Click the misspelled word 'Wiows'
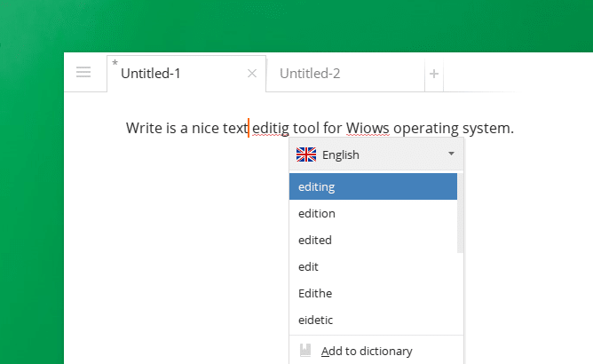This screenshot has height=364, width=593. point(368,128)
